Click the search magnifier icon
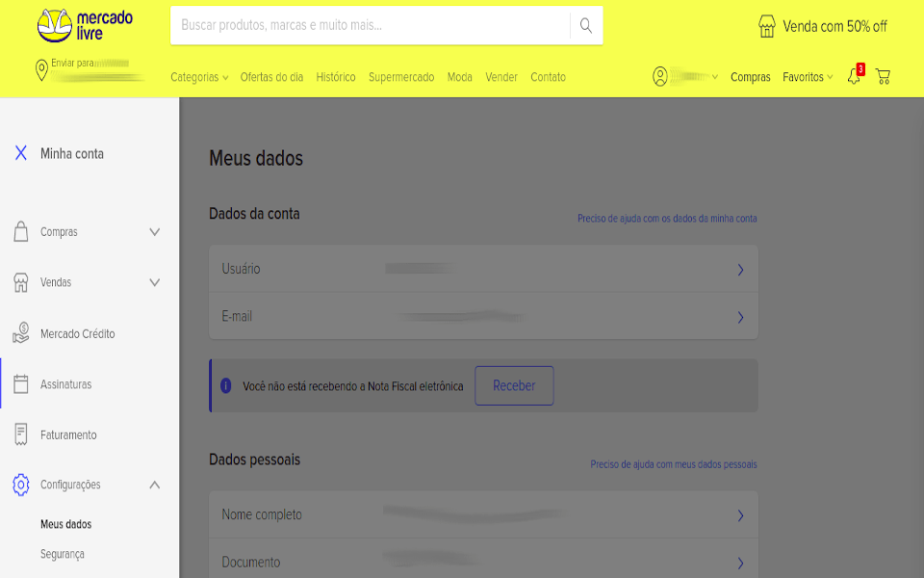The width and height of the screenshot is (924, 578). [586, 25]
